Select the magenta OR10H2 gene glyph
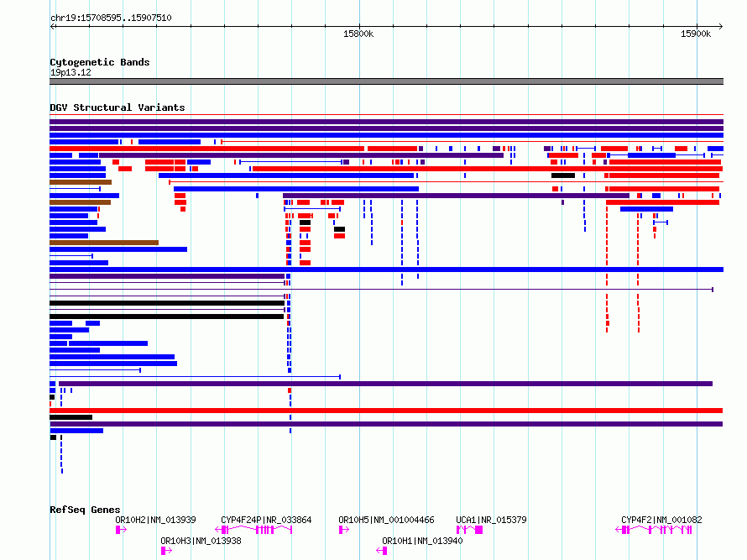747x560 pixels. coord(121,530)
